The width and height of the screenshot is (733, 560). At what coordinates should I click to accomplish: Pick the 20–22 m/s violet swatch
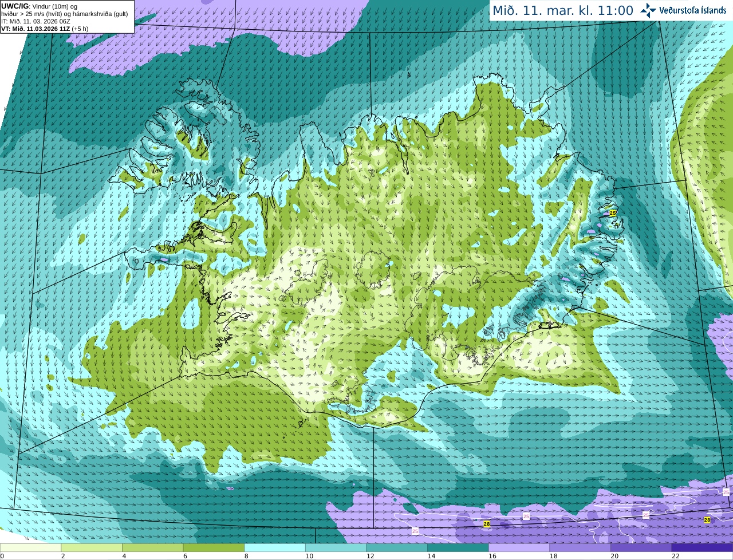pos(641,547)
